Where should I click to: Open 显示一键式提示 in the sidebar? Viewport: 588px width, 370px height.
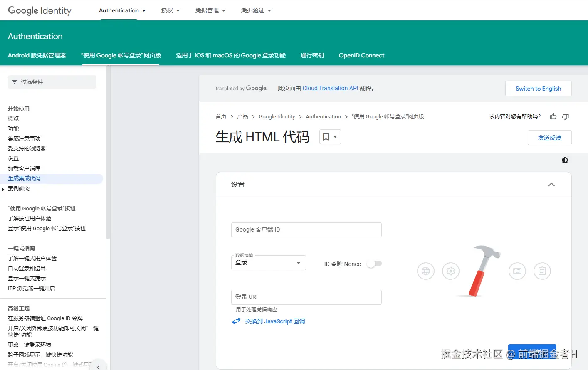[x=27, y=278]
